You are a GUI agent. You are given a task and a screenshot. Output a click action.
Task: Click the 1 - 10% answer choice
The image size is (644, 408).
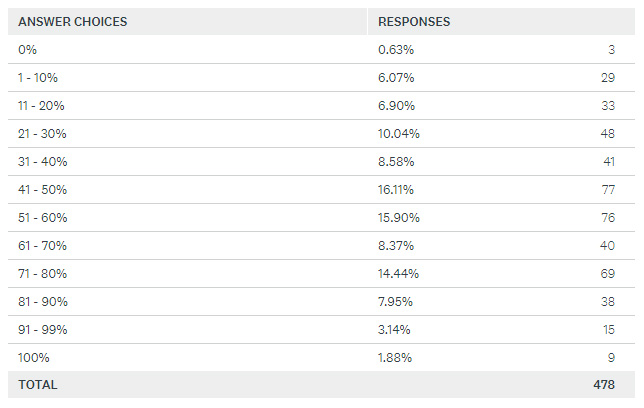(39, 78)
